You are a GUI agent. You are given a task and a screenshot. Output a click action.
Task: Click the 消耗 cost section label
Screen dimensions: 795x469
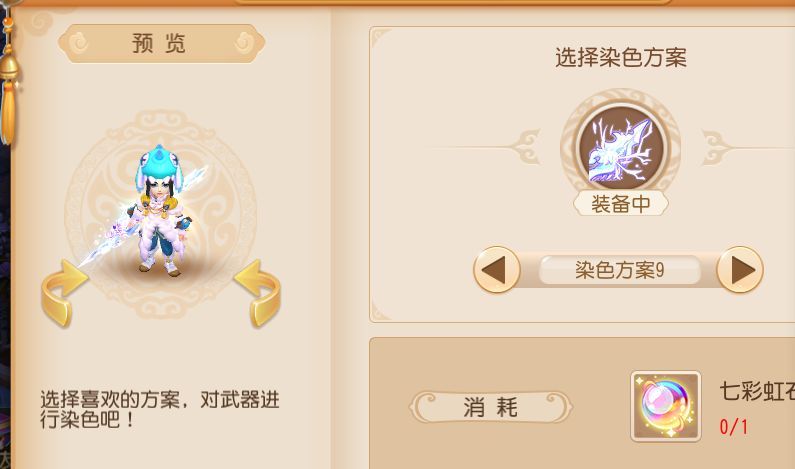(490, 407)
